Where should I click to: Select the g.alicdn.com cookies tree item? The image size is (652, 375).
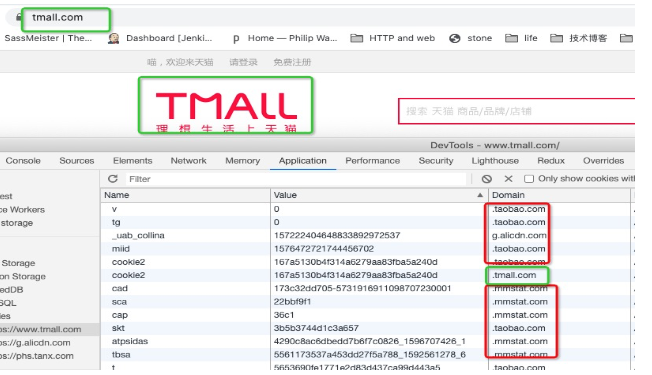coord(35,343)
